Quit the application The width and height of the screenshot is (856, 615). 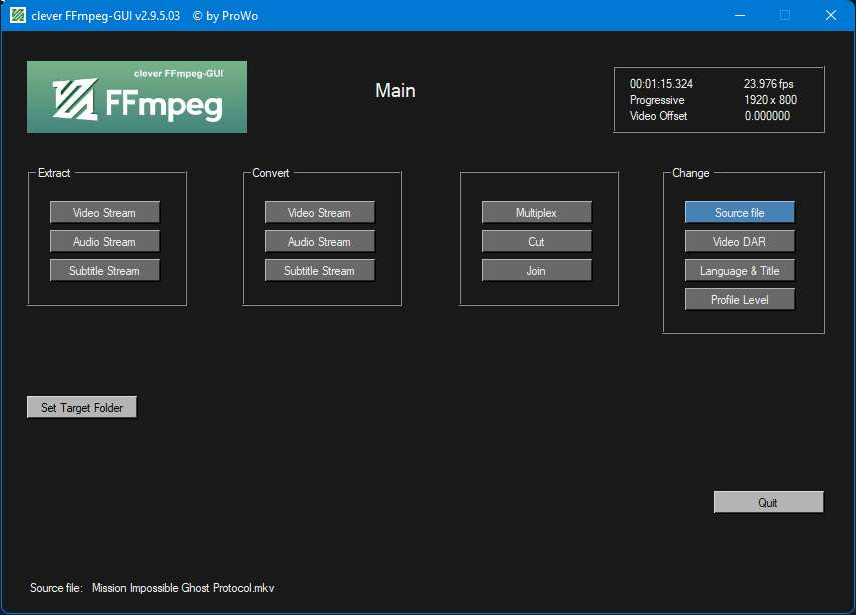click(768, 502)
